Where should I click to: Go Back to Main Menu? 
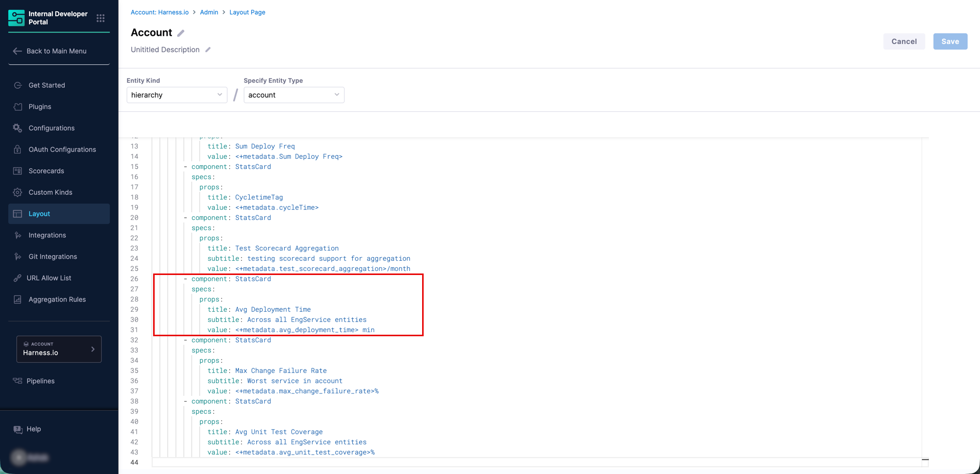point(56,51)
